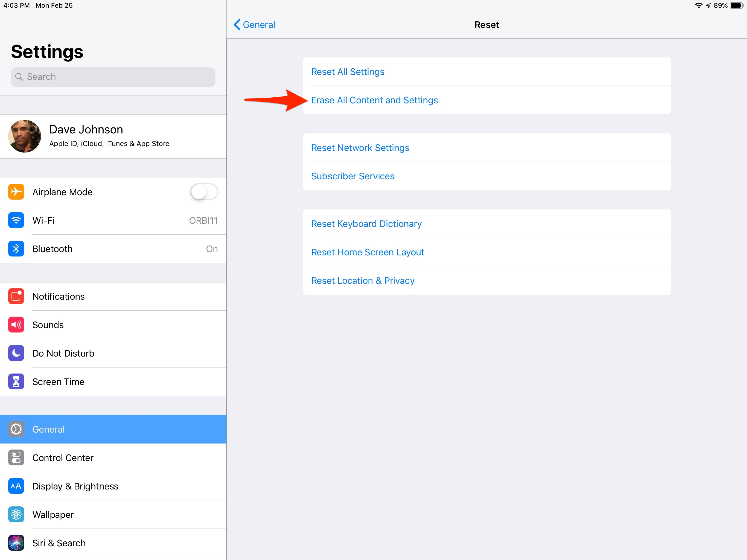Open Control Center via its icon
The width and height of the screenshot is (747, 560).
[16, 458]
